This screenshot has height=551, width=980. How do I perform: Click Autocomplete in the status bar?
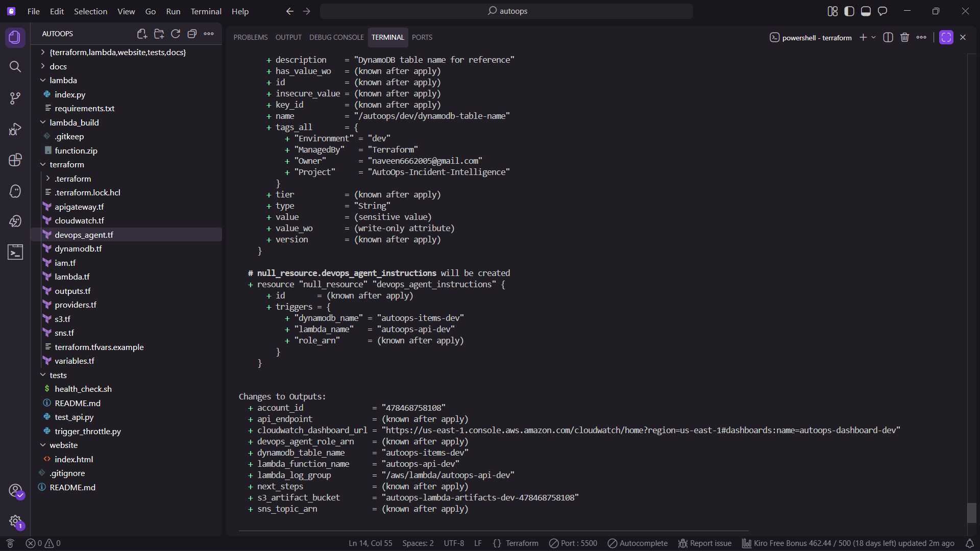[638, 543]
